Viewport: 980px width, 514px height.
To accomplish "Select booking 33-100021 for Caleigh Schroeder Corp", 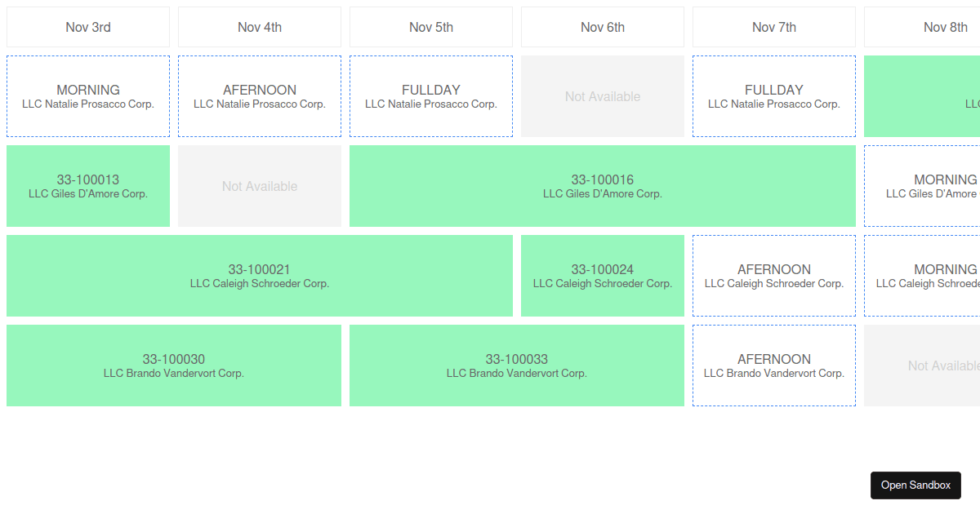I will coord(259,275).
